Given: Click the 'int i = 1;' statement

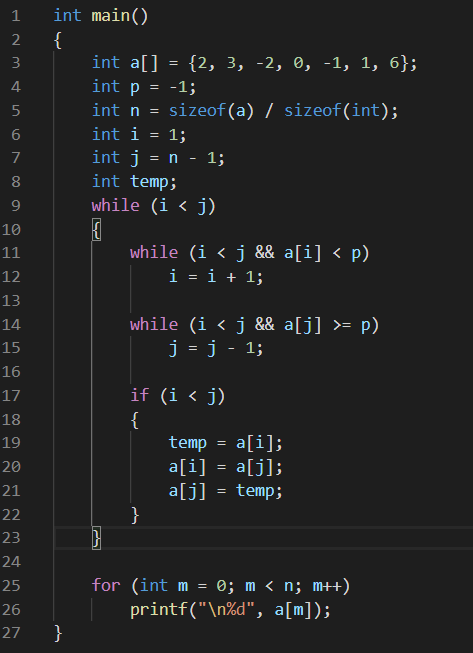Looking at the screenshot, I should 139,135.
